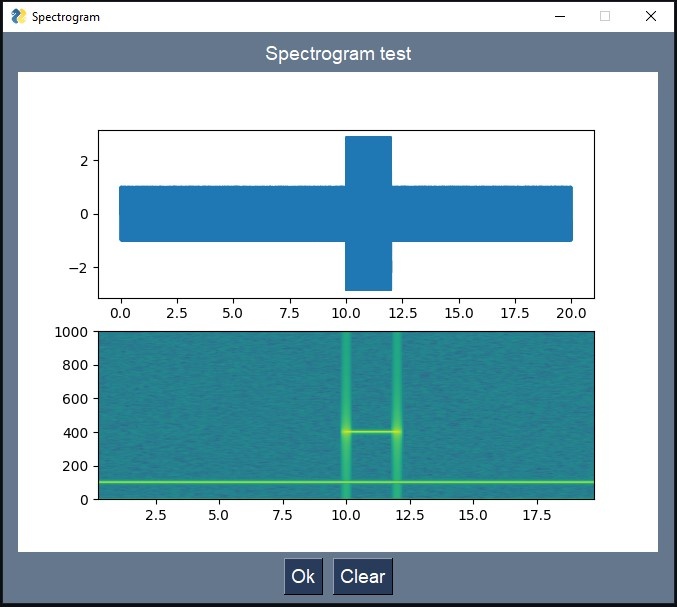Click the 600 tick label on the spectrogram axis

77,399
